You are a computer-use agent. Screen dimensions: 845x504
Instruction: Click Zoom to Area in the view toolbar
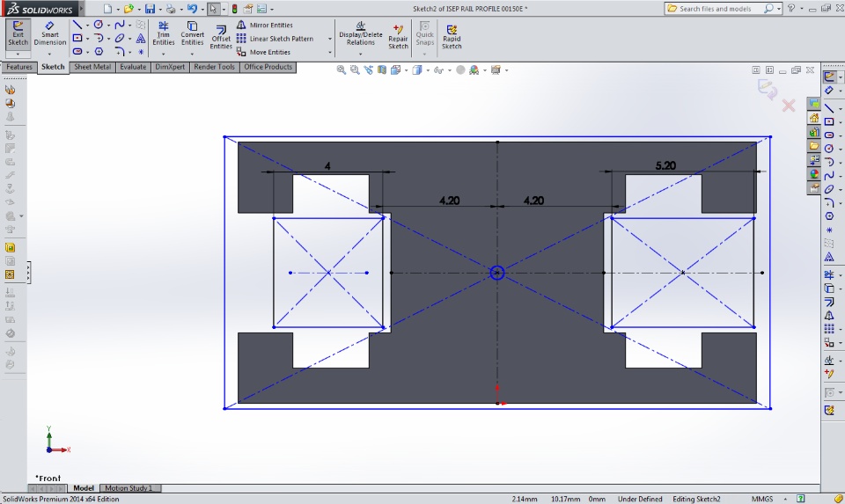355,70
